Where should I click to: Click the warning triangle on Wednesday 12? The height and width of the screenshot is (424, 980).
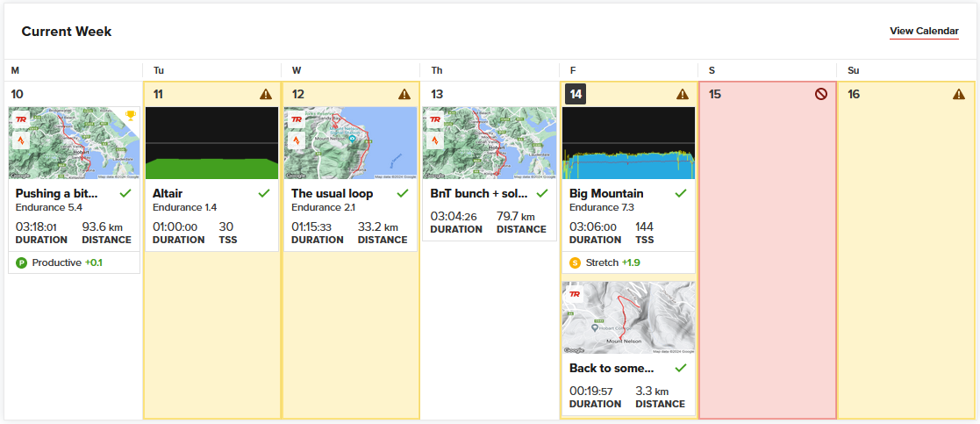click(x=404, y=94)
